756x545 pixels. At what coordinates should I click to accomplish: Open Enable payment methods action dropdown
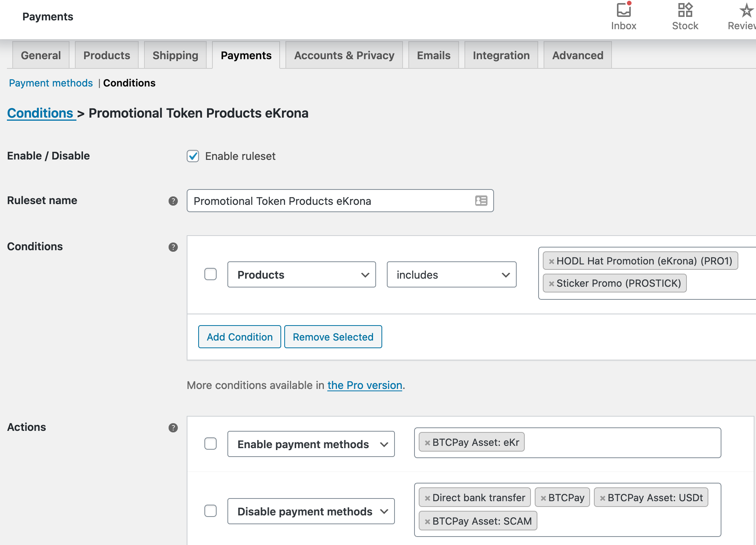click(x=311, y=444)
